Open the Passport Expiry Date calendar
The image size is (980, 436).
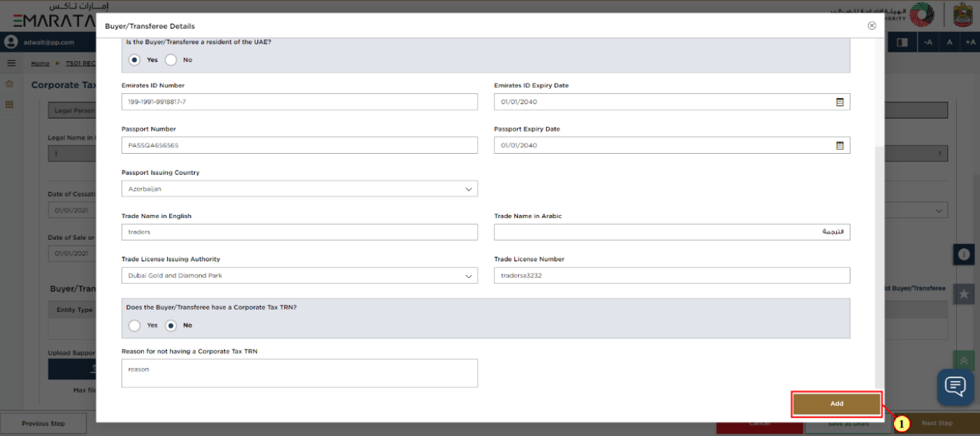(x=840, y=145)
